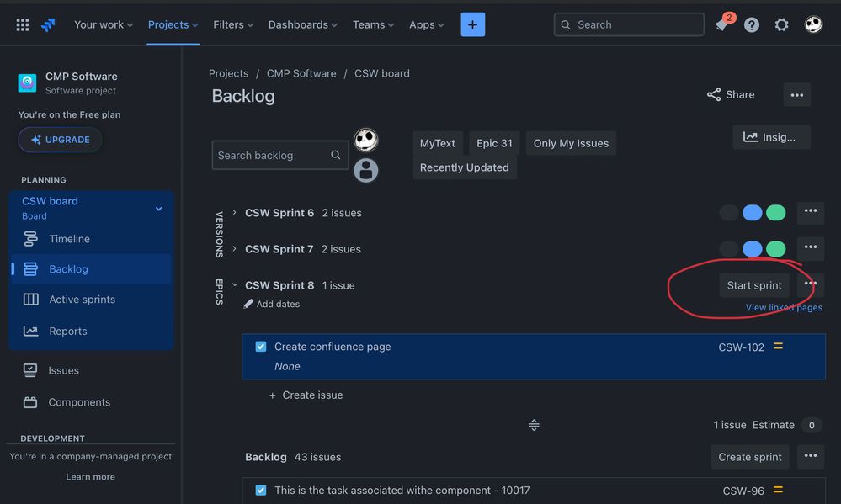Open the Teams dropdown
Viewport: 841px width, 504px height.
(x=373, y=24)
